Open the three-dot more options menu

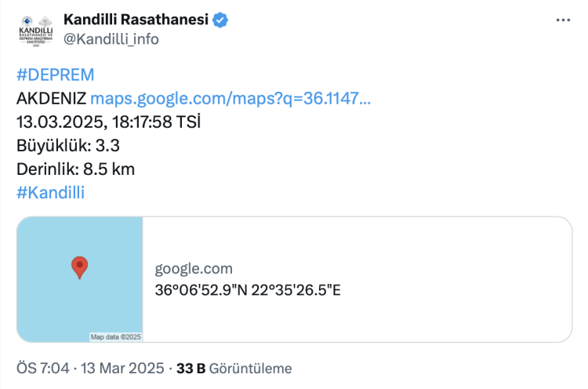[x=563, y=21]
